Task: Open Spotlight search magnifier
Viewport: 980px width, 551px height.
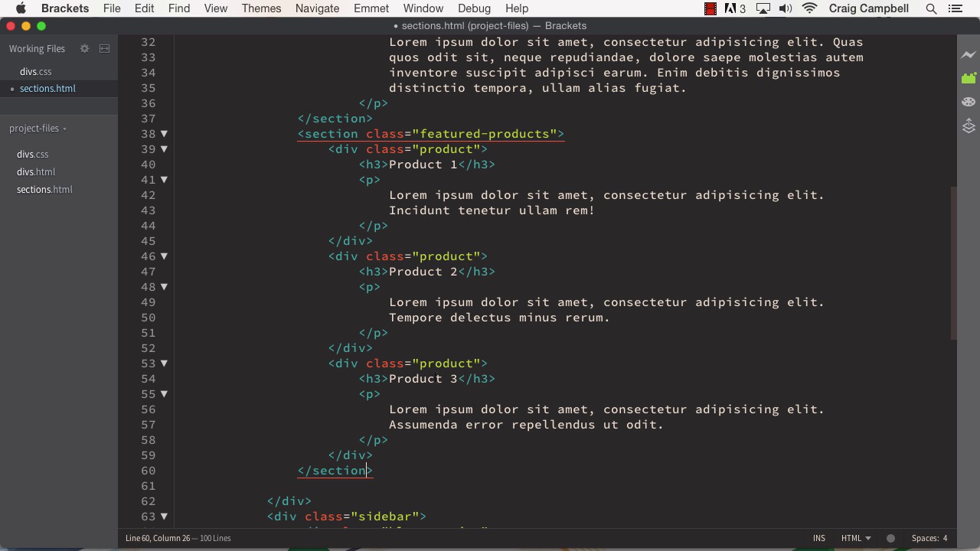Action: tap(931, 8)
